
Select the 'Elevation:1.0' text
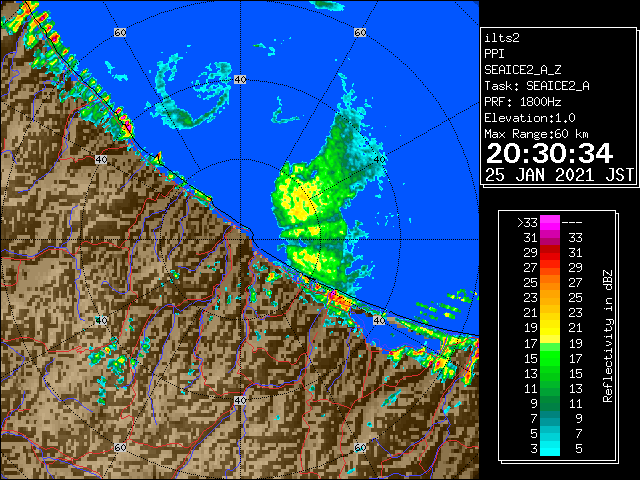tap(530, 118)
